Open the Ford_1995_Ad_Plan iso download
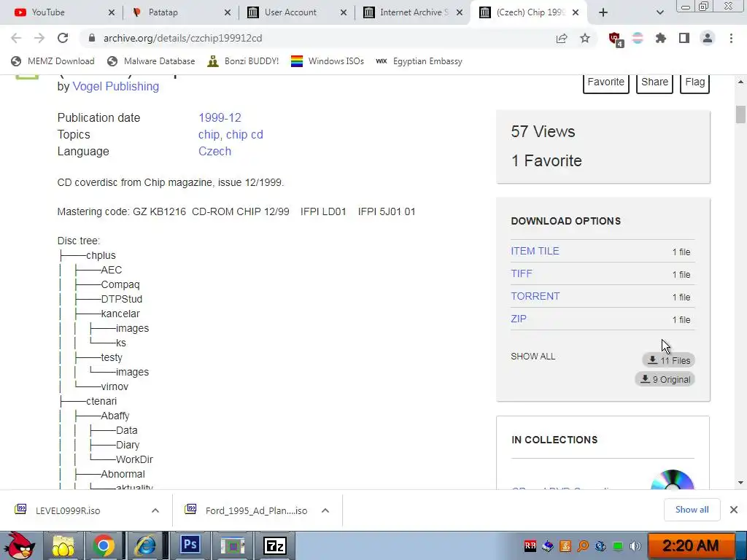 [256, 510]
